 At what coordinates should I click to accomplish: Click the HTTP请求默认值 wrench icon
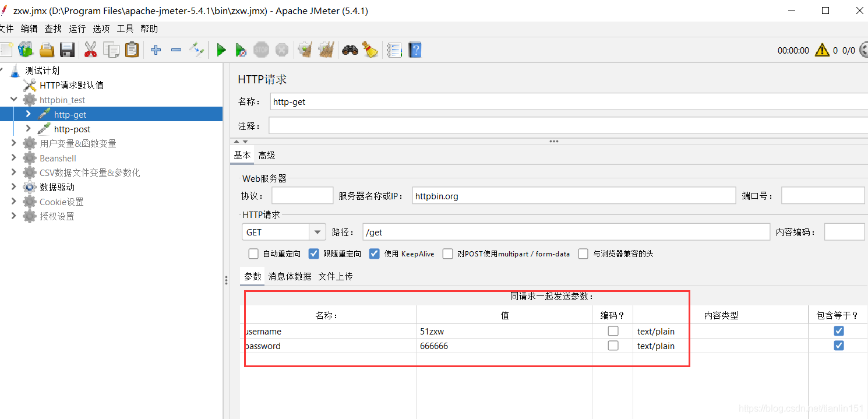point(30,85)
